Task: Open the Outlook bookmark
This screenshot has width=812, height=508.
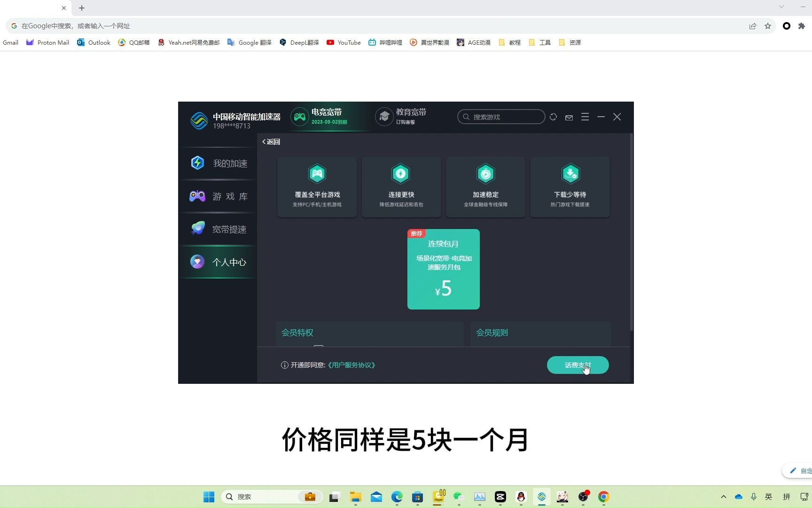Action: tap(94, 42)
